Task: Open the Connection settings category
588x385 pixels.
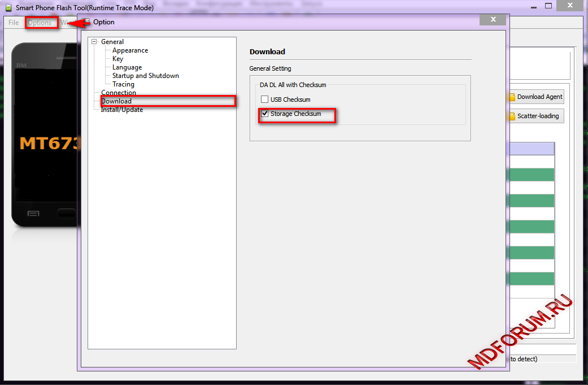Action: [x=119, y=93]
